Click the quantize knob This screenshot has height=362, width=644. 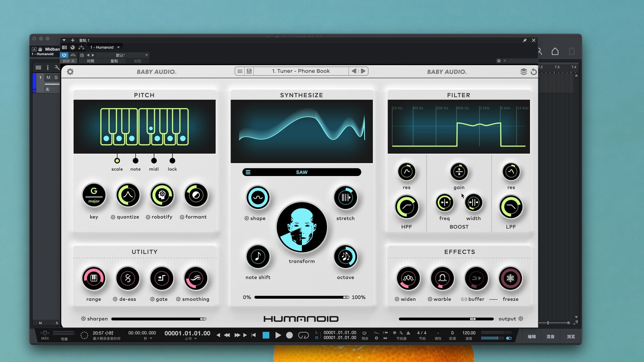pyautogui.click(x=128, y=195)
